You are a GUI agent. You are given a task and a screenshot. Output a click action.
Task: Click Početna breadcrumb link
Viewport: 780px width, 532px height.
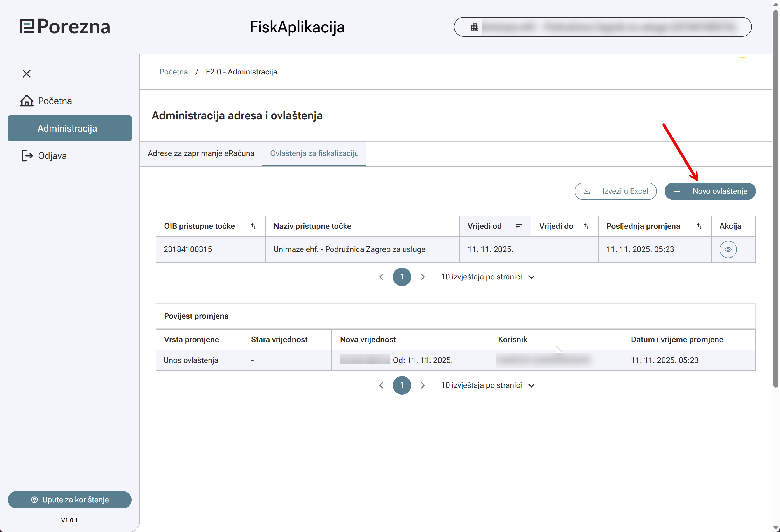pyautogui.click(x=174, y=72)
